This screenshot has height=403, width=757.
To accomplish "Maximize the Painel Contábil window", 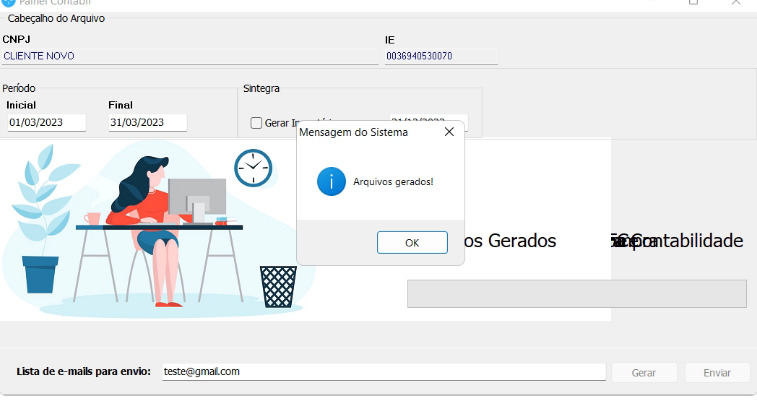I will pos(693,3).
